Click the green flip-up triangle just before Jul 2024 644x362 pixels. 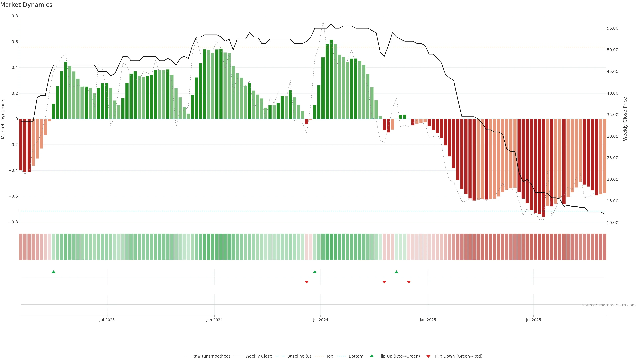[x=315, y=272]
